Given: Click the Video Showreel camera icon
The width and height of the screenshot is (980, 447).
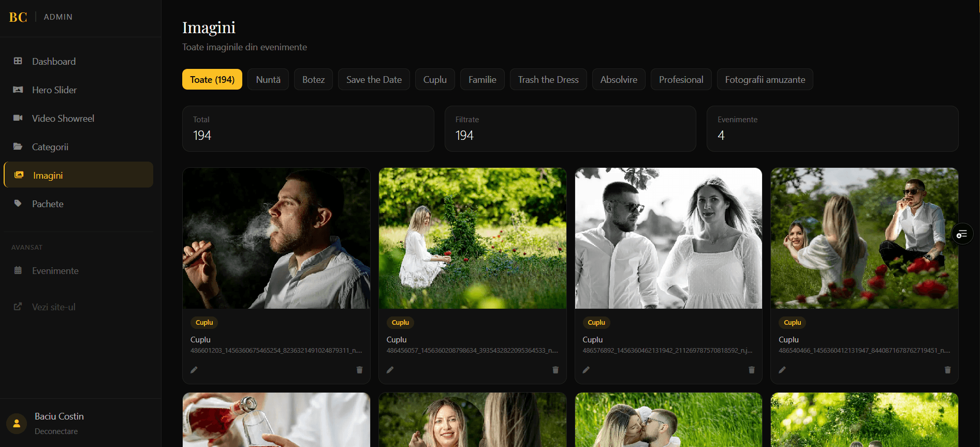Looking at the screenshot, I should point(18,118).
